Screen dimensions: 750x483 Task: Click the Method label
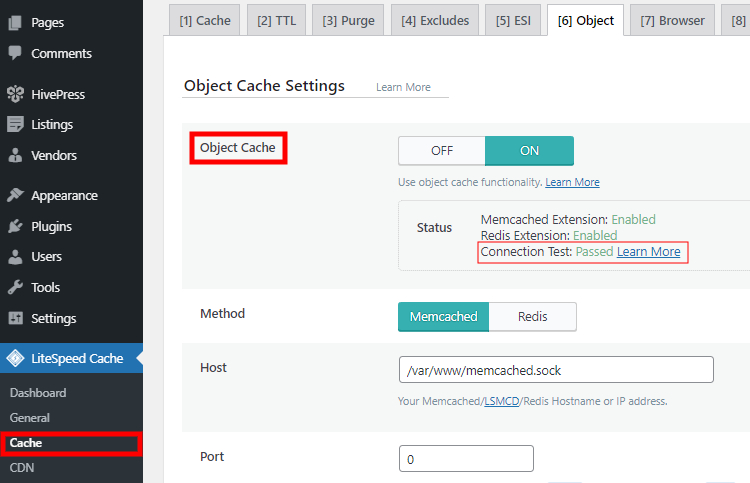(222, 313)
